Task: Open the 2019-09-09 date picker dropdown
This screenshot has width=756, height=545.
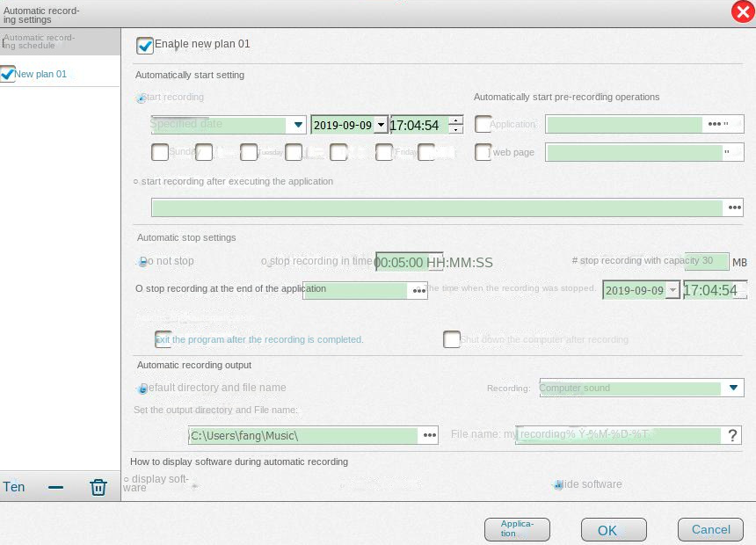Action: pyautogui.click(x=381, y=124)
